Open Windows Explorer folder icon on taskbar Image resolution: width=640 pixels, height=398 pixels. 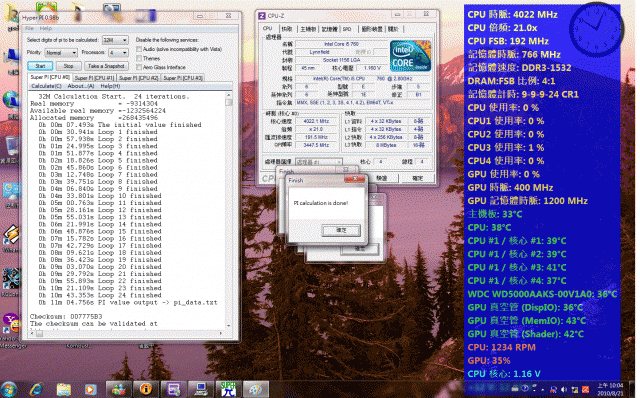coord(64,389)
